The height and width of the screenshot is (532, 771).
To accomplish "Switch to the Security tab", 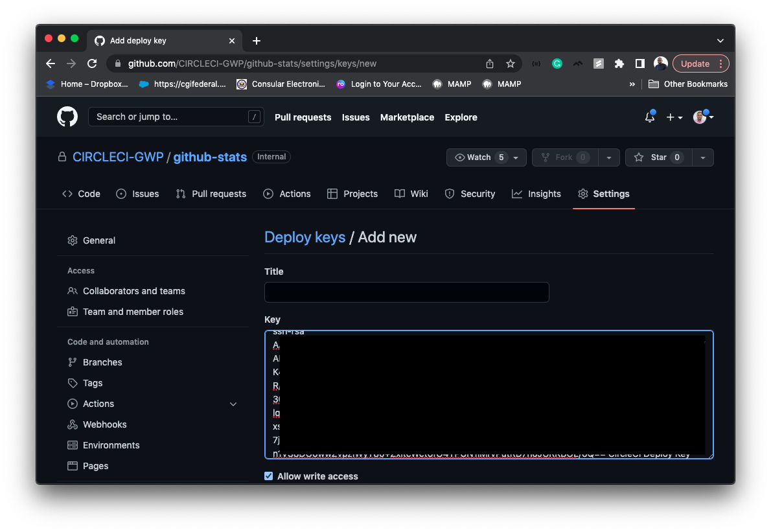I will [x=470, y=193].
